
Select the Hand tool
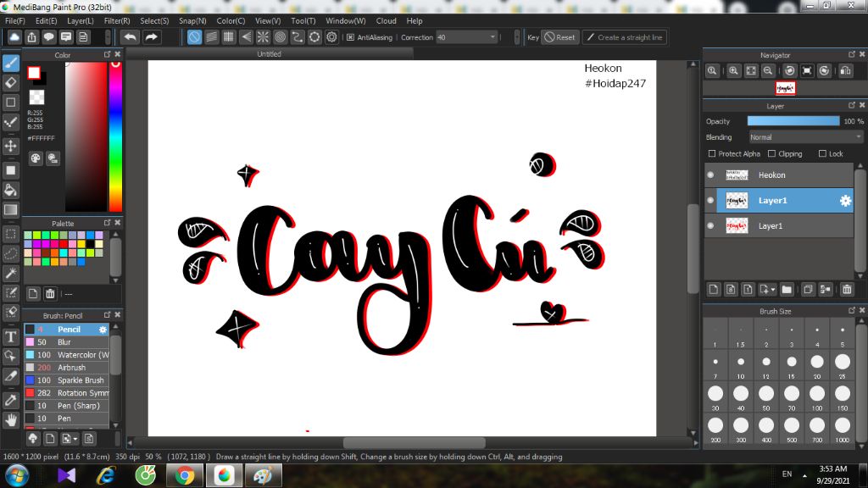click(10, 420)
